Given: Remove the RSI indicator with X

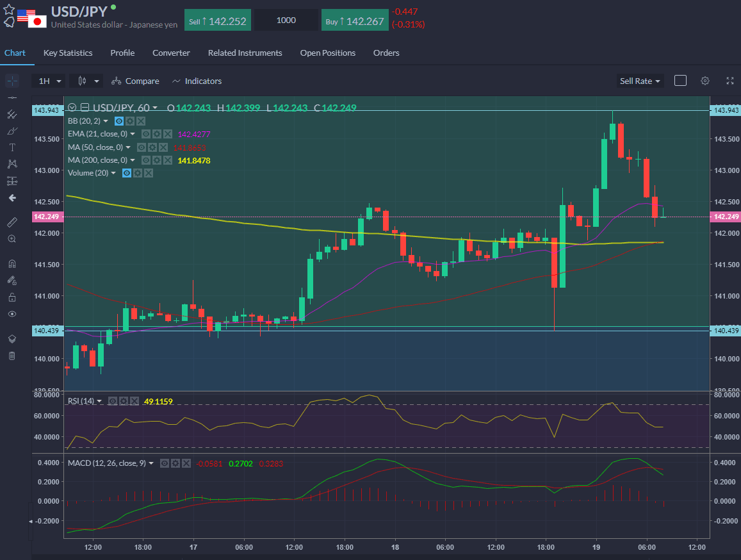Looking at the screenshot, I should pos(134,401).
